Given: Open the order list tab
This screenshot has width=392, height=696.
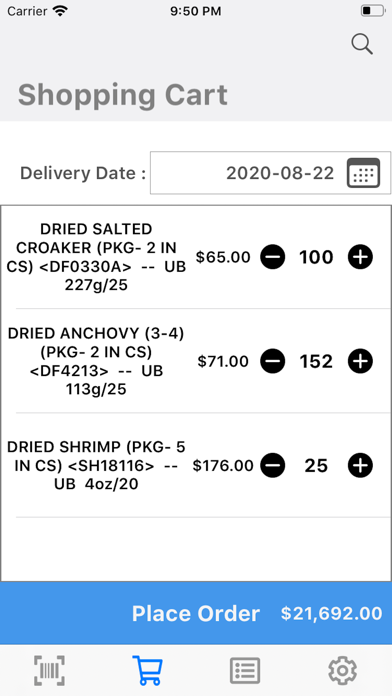Looking at the screenshot, I should [x=245, y=670].
